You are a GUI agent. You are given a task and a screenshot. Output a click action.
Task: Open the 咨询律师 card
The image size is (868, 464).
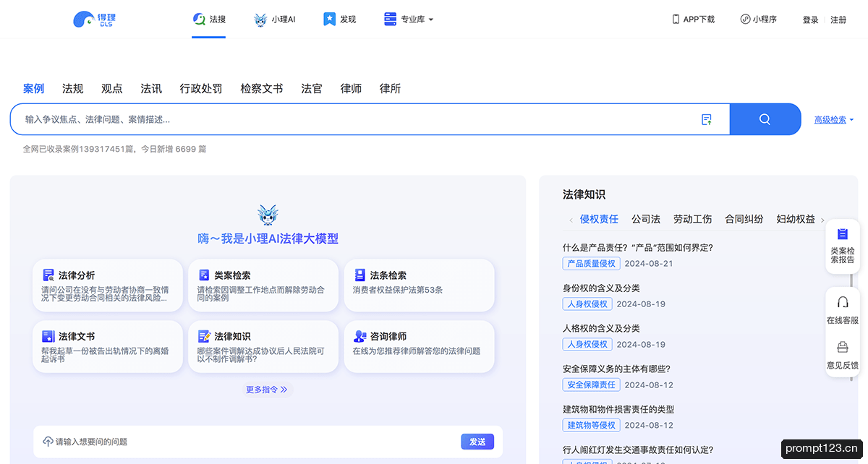[x=419, y=347]
